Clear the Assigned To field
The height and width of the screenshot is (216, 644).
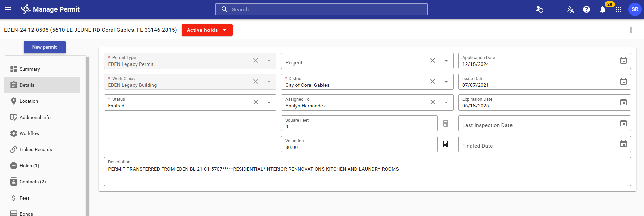coord(433,102)
